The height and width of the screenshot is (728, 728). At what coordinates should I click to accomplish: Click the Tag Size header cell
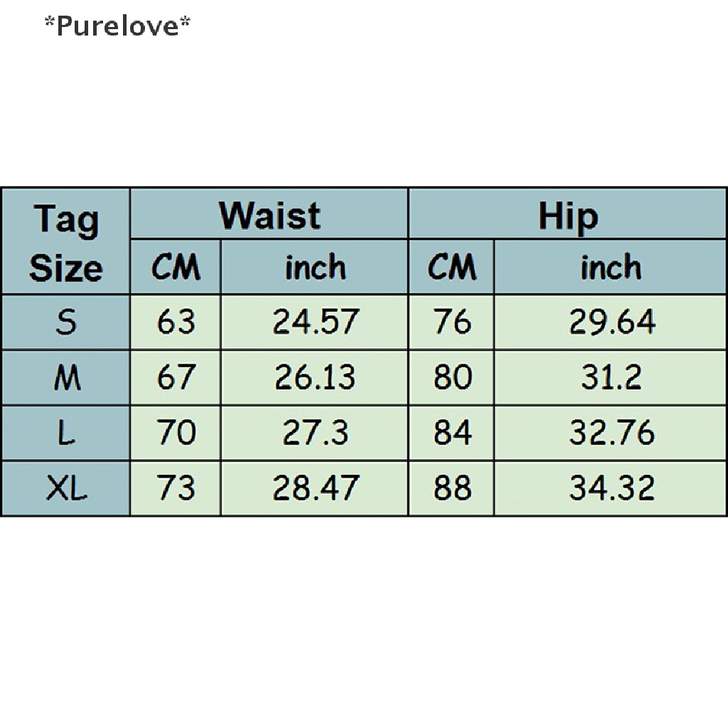coord(65,242)
